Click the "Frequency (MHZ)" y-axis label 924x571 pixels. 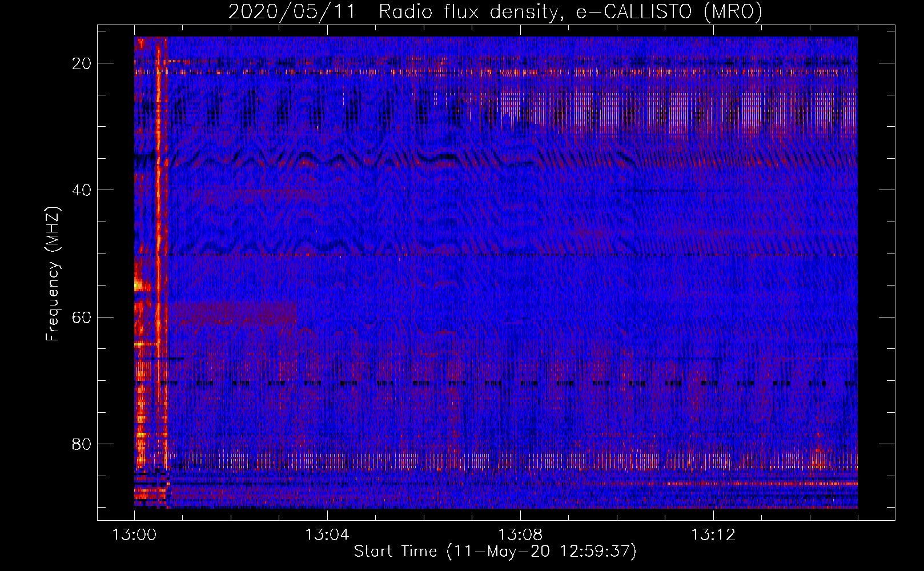point(53,274)
